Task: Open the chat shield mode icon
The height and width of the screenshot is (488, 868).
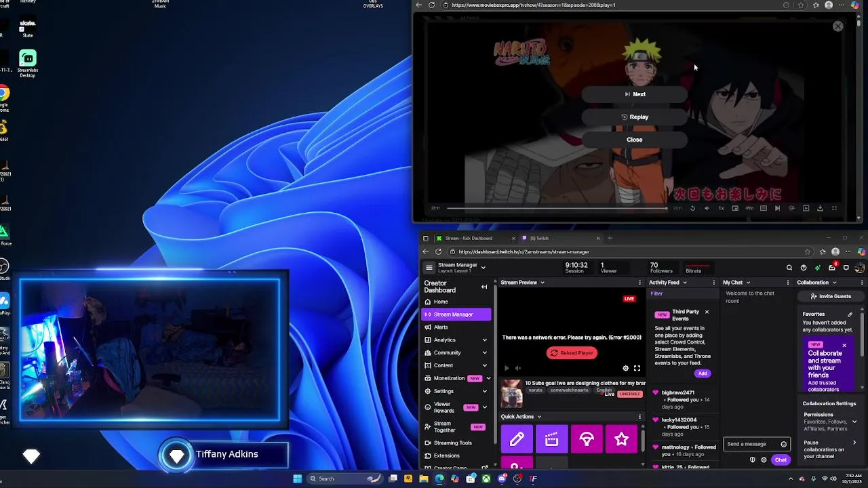Action: tap(752, 460)
